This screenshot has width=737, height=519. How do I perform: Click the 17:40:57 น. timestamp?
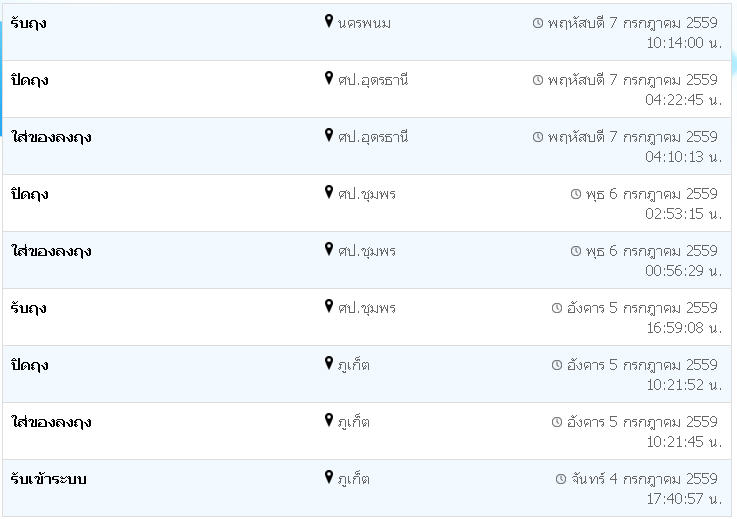pyautogui.click(x=684, y=498)
